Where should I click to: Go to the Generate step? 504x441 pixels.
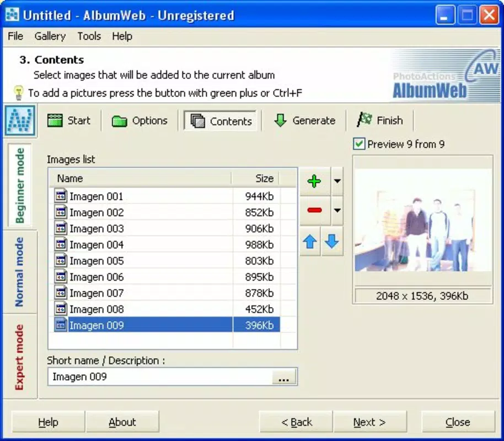click(304, 121)
